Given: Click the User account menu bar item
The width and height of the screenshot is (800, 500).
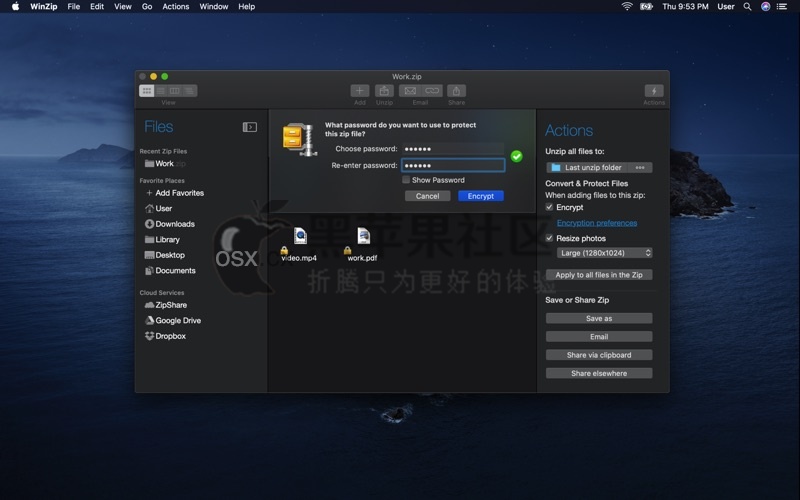Looking at the screenshot, I should pyautogui.click(x=726, y=7).
